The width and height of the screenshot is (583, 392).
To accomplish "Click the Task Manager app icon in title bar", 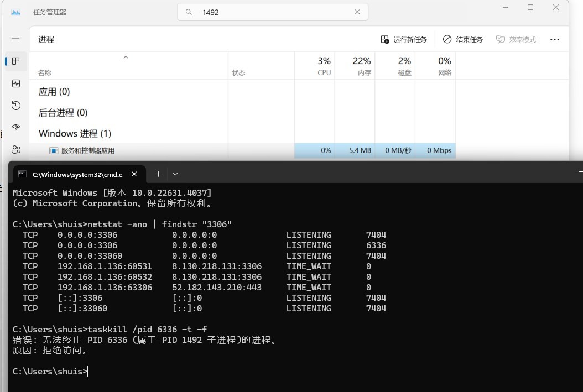I will coord(15,12).
